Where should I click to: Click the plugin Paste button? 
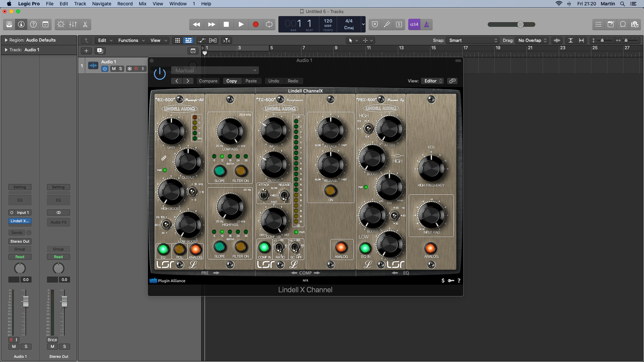(251, 81)
